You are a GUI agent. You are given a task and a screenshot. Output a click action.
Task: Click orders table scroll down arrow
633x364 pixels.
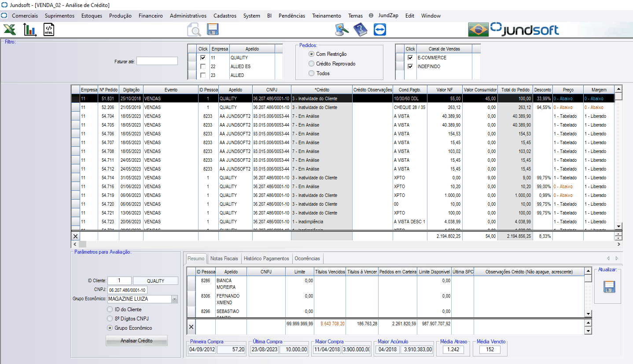(618, 226)
